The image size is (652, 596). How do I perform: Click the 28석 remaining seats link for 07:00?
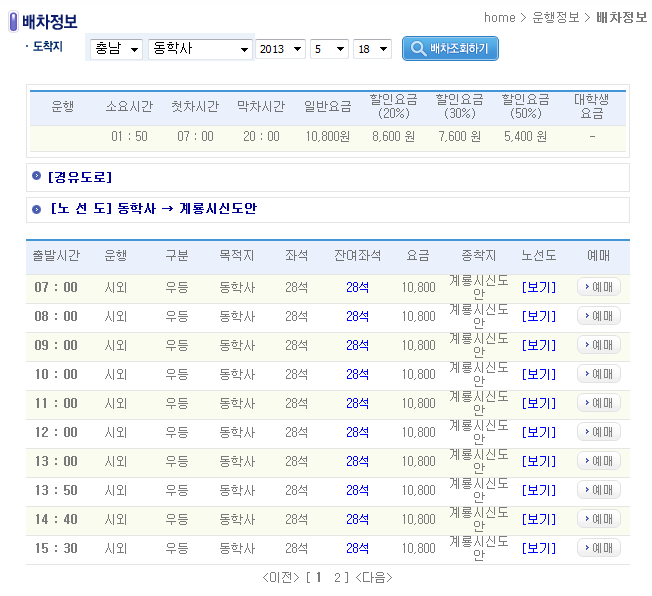point(357,287)
